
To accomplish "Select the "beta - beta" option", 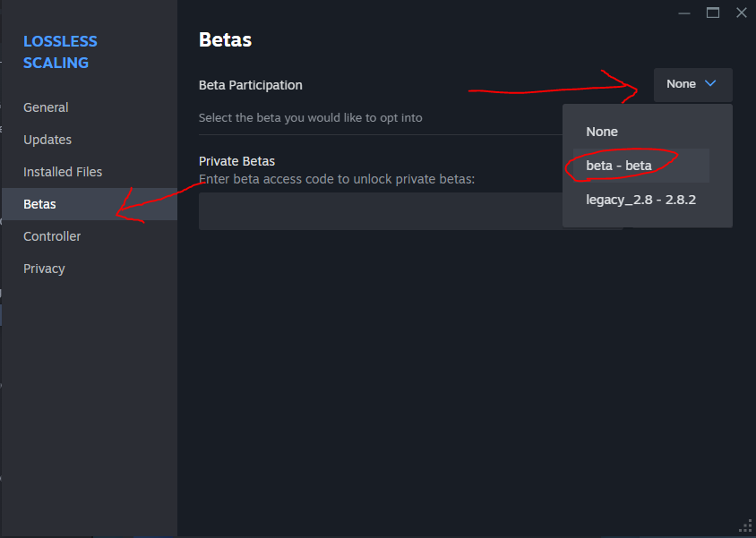I will [619, 166].
